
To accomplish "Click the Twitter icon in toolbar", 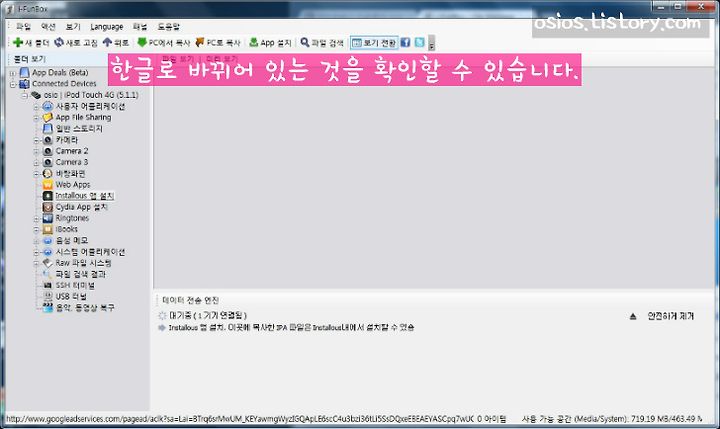I will point(419,43).
